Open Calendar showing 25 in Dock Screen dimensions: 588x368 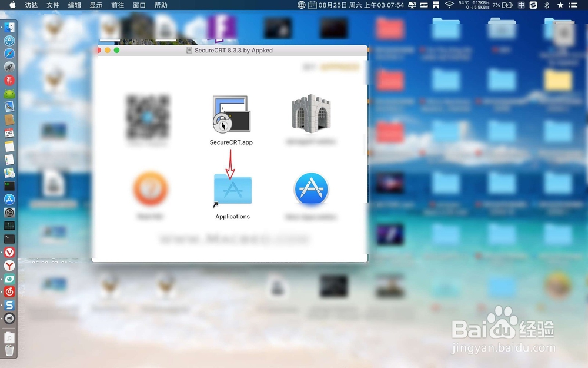tap(9, 133)
